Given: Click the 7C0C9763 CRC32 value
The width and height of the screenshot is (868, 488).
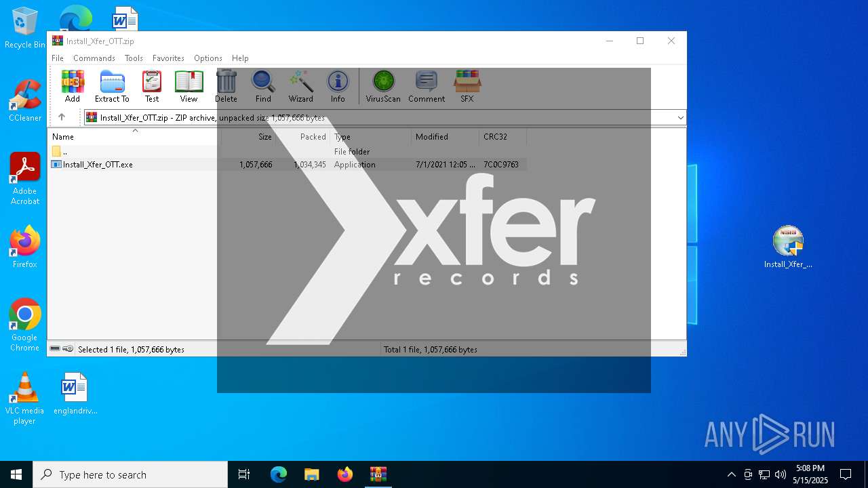Looking at the screenshot, I should click(x=501, y=165).
